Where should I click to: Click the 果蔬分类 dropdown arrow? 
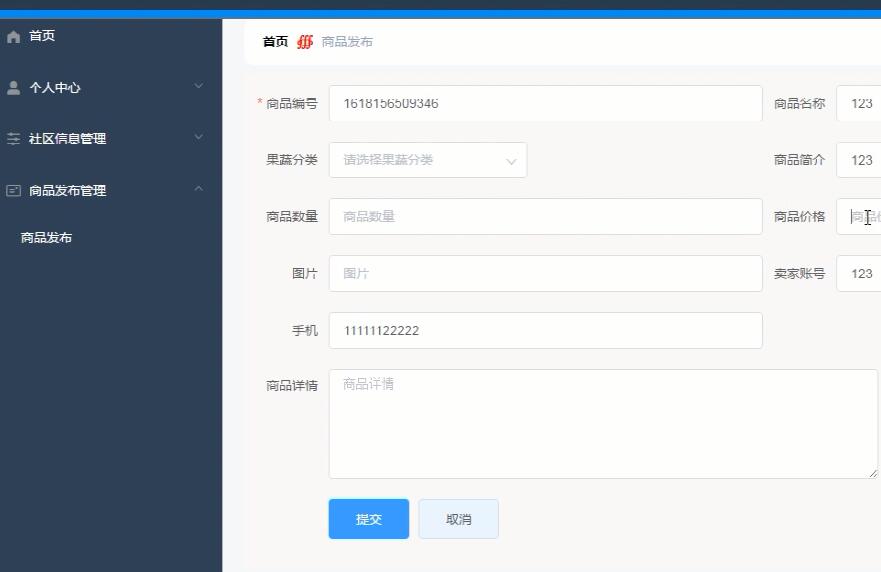(511, 162)
